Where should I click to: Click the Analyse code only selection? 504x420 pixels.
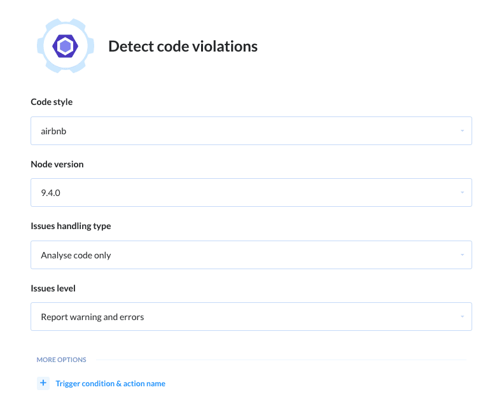pyautogui.click(x=76, y=255)
